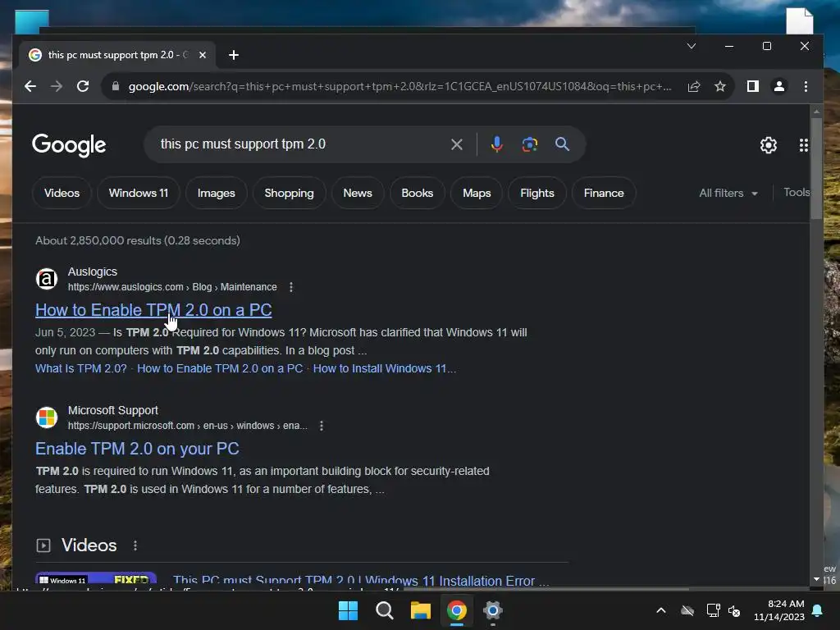Submit search with the magnifier icon
Viewport: 840px width, 630px height.
562,144
